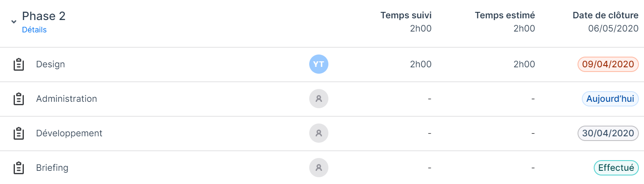Open the Design task name

point(51,64)
